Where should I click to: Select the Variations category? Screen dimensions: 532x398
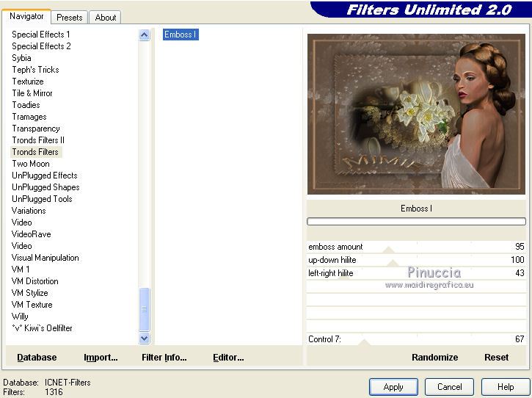pos(29,211)
